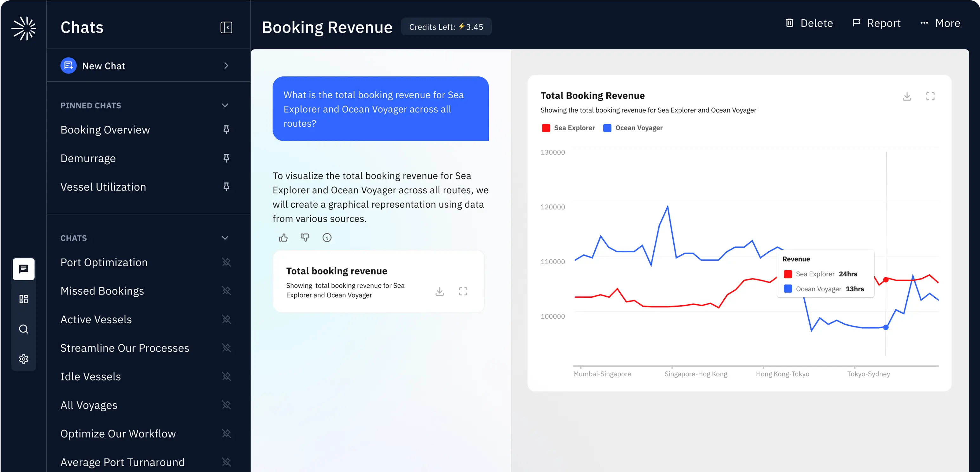This screenshot has height=472, width=980.
Task: Click the thumbs up feedback icon
Action: coord(283,238)
